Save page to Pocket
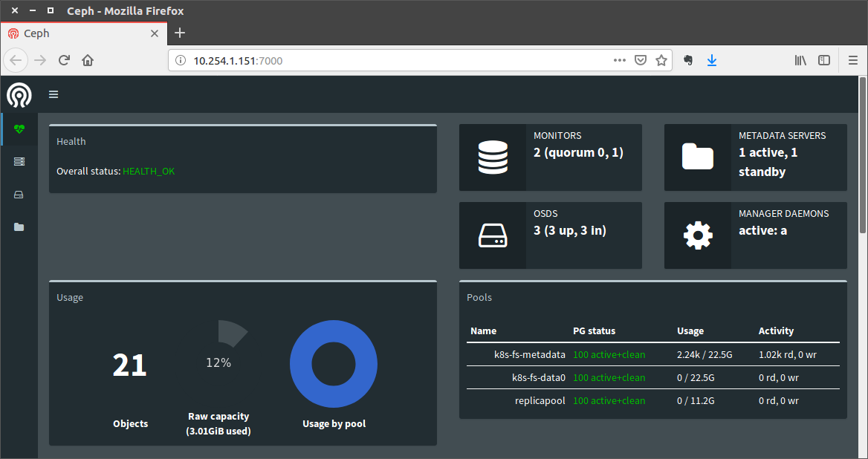This screenshot has height=459, width=868. point(641,60)
